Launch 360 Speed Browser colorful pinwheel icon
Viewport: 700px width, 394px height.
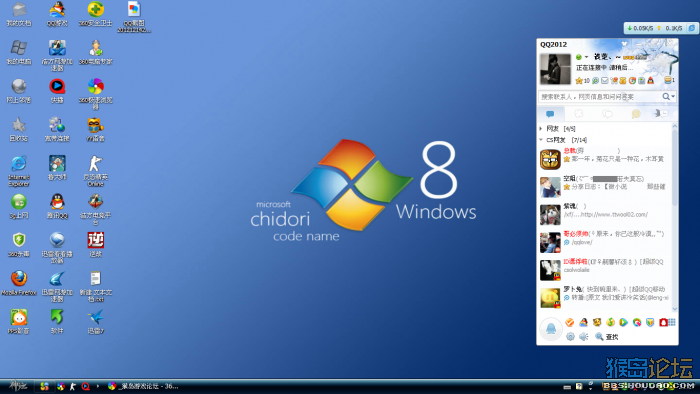pyautogui.click(x=96, y=94)
